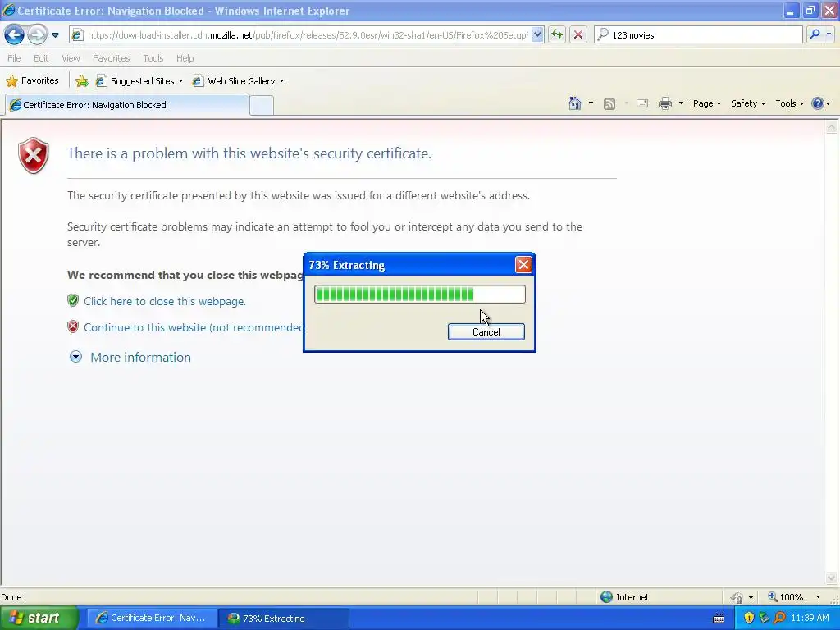
Task: Close the 73% Extracting dialog
Action: [523, 265]
